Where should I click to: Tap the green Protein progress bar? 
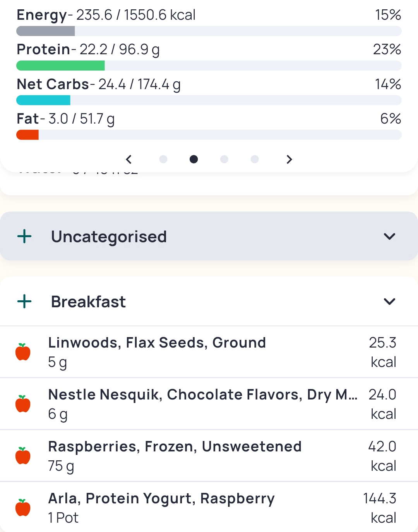(x=61, y=65)
